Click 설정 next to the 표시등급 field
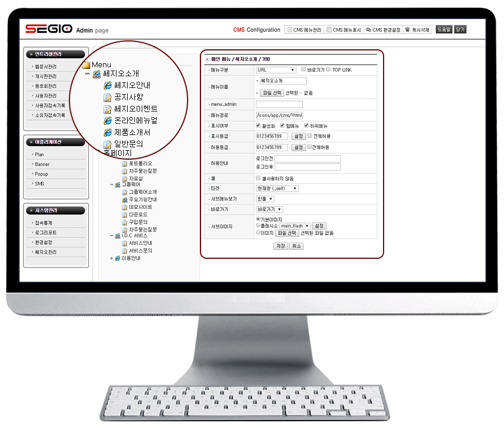 point(298,136)
